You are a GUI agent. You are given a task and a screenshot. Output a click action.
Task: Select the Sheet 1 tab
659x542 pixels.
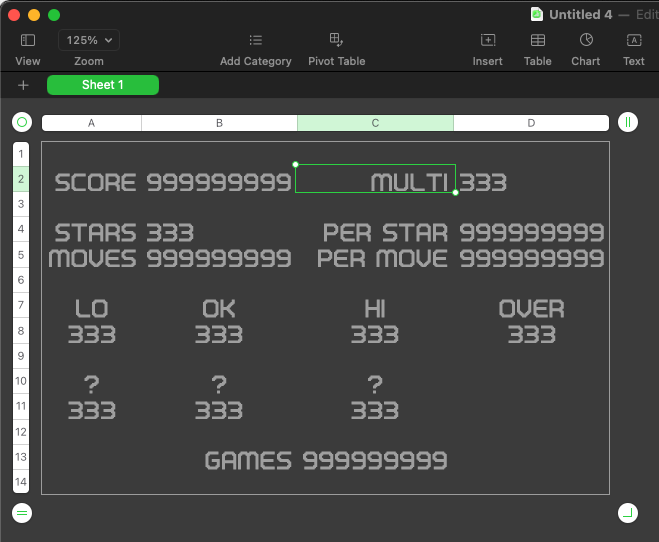(103, 85)
